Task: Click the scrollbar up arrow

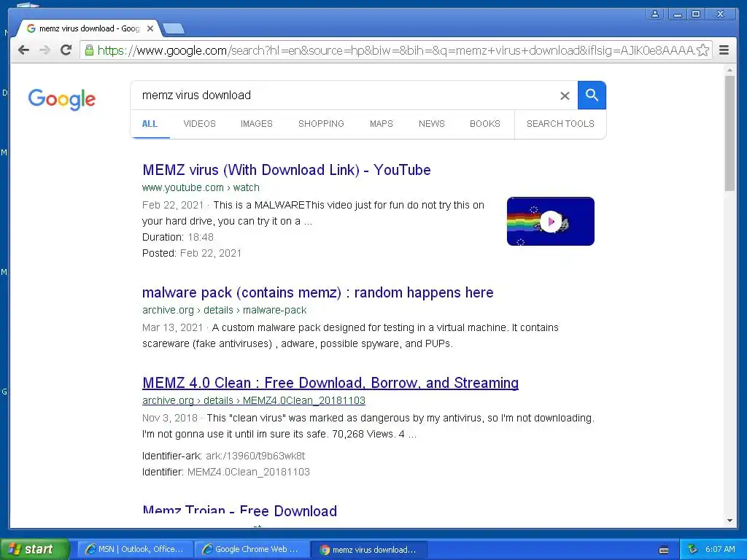Action: [729, 70]
